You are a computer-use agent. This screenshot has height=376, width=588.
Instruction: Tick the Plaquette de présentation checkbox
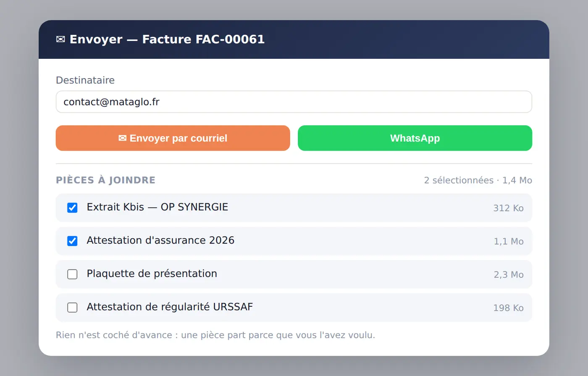coord(72,274)
